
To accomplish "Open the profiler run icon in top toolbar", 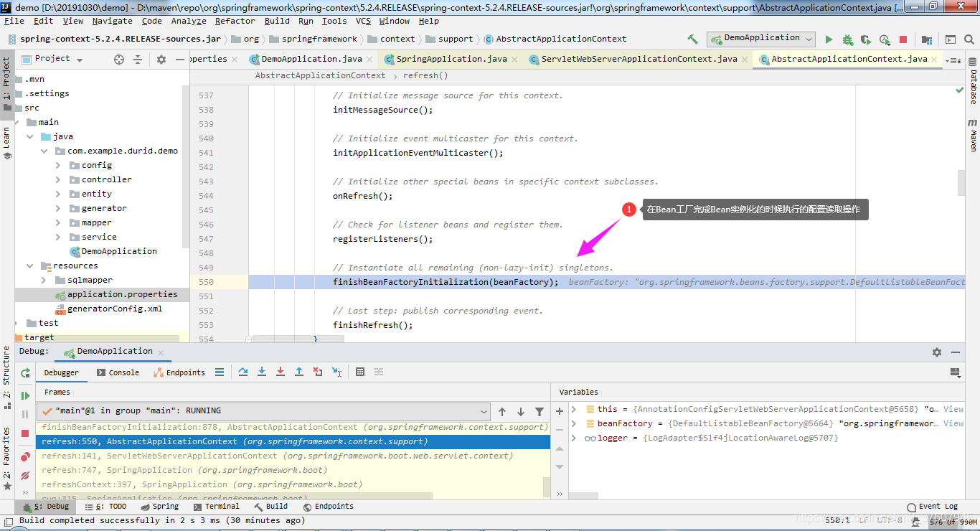I will coord(885,39).
